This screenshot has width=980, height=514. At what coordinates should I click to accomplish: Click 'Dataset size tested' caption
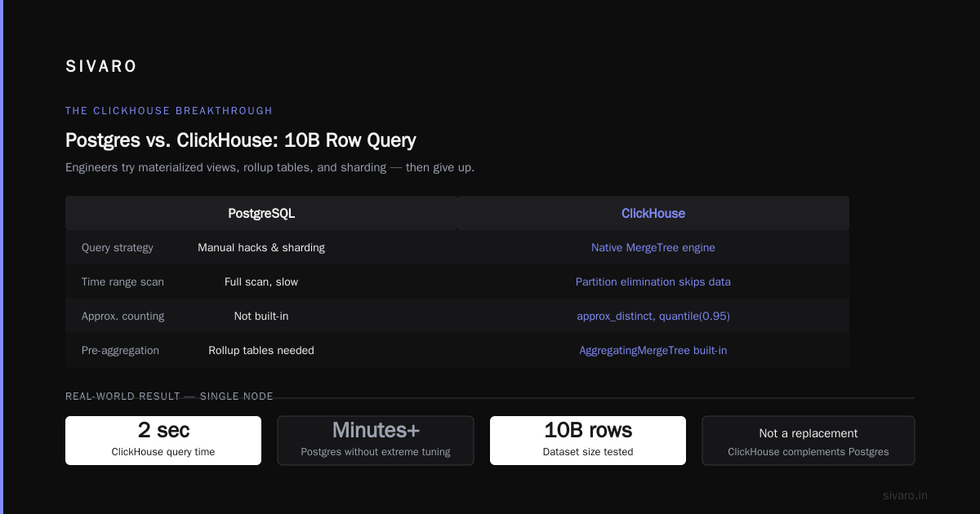(588, 451)
